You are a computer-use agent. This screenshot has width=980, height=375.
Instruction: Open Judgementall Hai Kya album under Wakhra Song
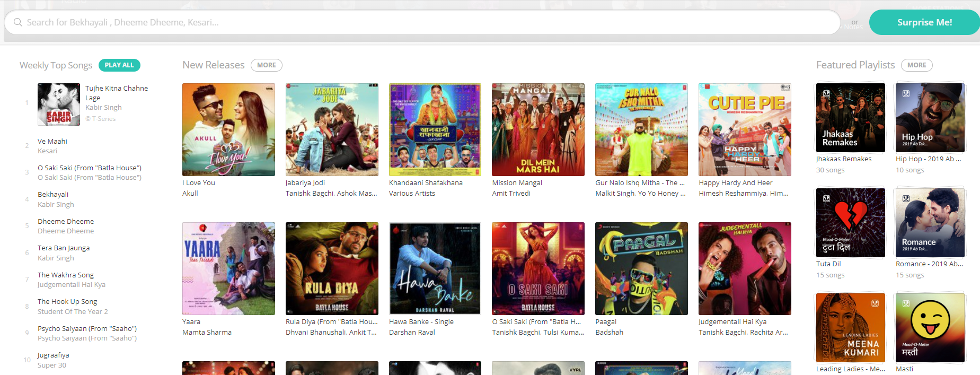pyautogui.click(x=72, y=285)
